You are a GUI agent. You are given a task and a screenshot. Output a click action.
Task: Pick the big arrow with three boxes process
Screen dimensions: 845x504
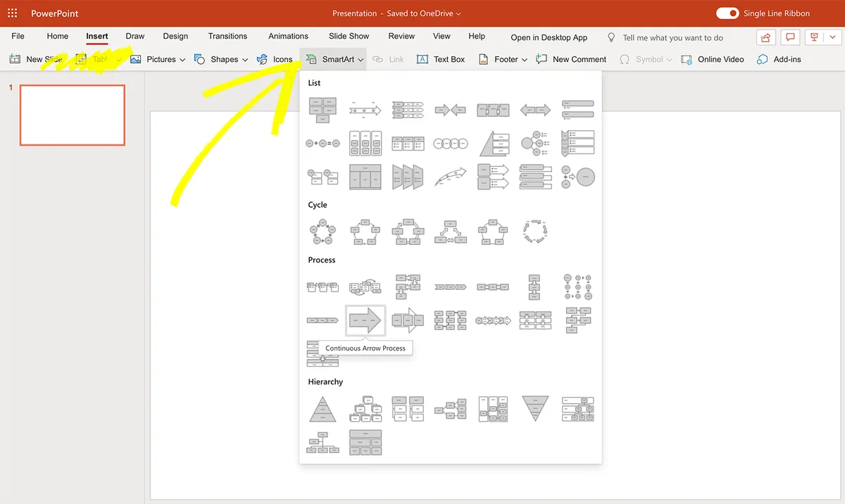pos(408,321)
